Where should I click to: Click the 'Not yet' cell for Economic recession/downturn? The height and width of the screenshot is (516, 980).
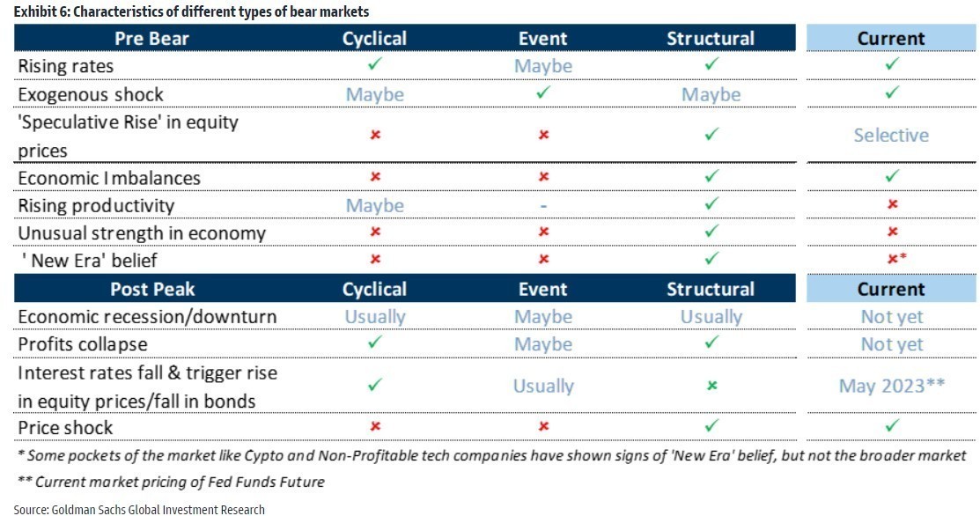pyautogui.click(x=892, y=317)
